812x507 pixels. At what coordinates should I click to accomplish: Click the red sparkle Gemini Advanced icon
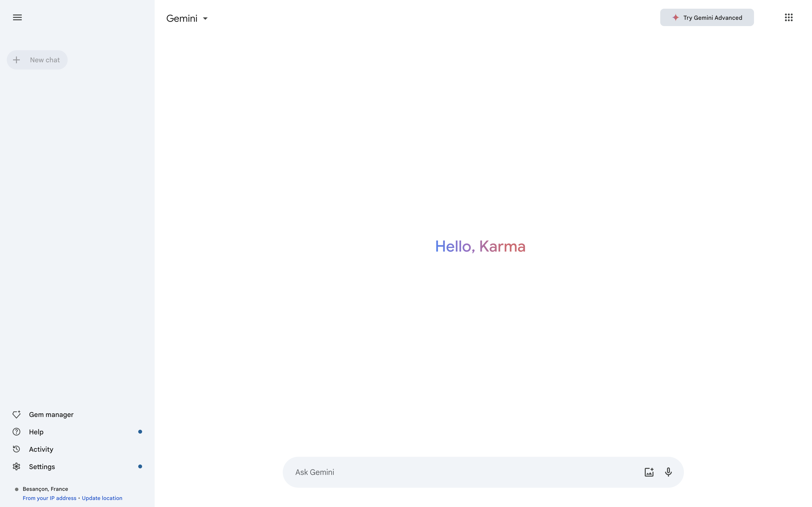point(675,17)
